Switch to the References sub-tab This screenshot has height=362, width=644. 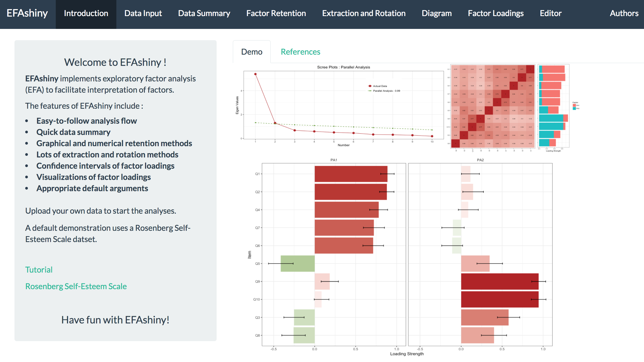point(300,52)
